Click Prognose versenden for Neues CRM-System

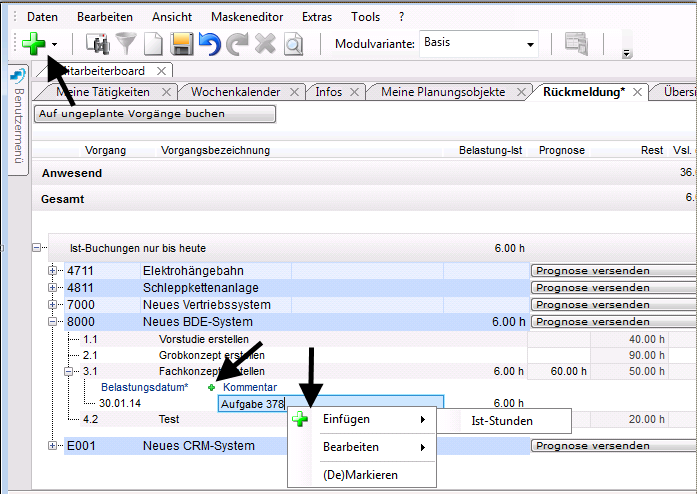click(613, 446)
